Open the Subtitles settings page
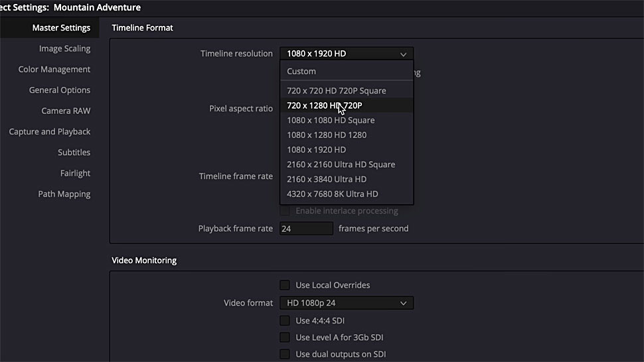Image resolution: width=644 pixels, height=362 pixels. click(x=74, y=152)
